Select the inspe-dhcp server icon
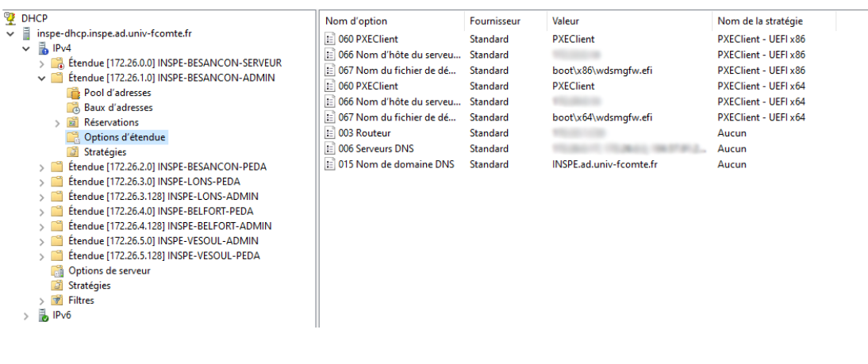 26,34
